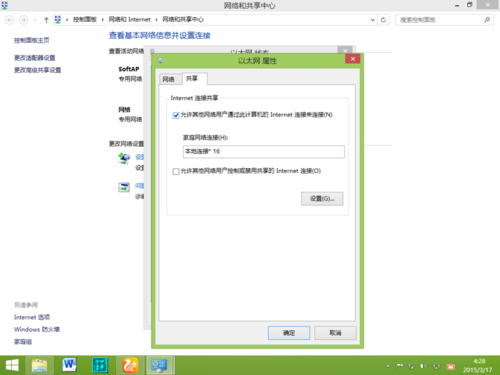The height and width of the screenshot is (375, 500).
Task: Open the Windows Start button
Action: point(12,365)
